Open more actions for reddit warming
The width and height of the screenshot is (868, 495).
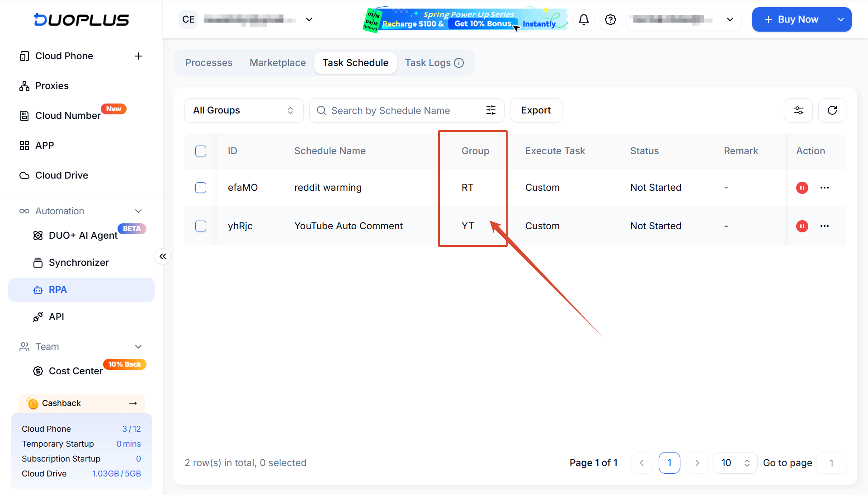coord(825,188)
